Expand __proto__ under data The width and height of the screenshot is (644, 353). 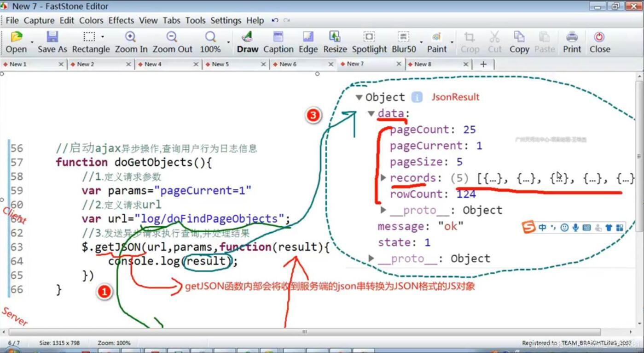click(383, 210)
